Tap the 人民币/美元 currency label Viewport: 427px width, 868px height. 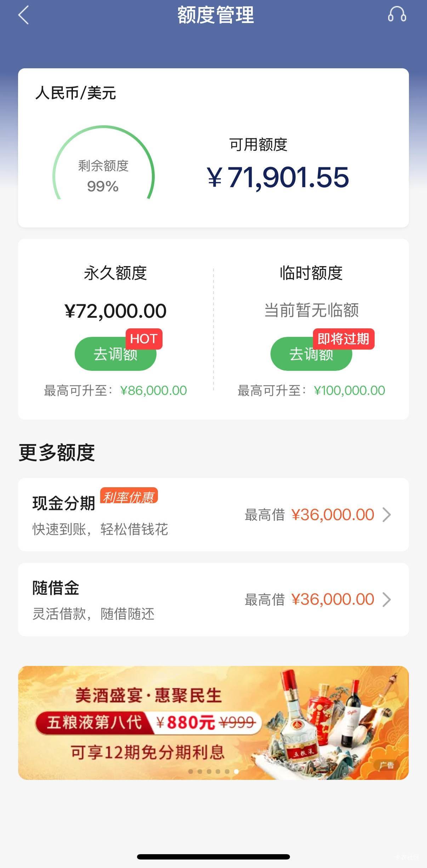pos(76,93)
